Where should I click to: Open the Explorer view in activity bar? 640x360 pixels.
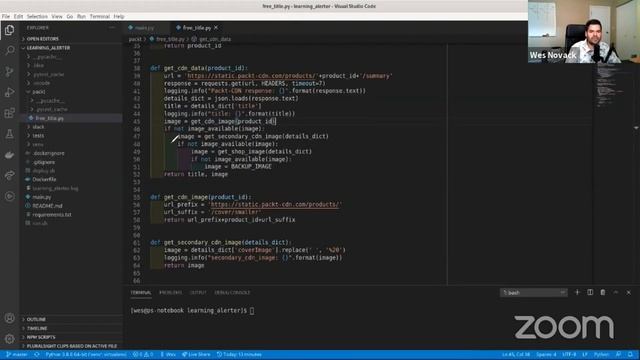[9, 30]
